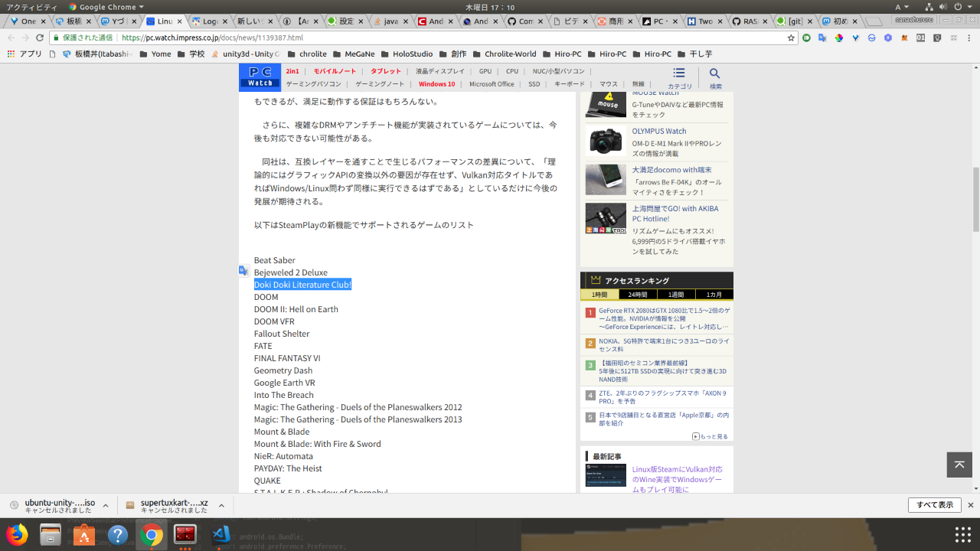Viewport: 980px width, 551px height.
Task: Launch Firefox from the dock
Action: click(17, 534)
